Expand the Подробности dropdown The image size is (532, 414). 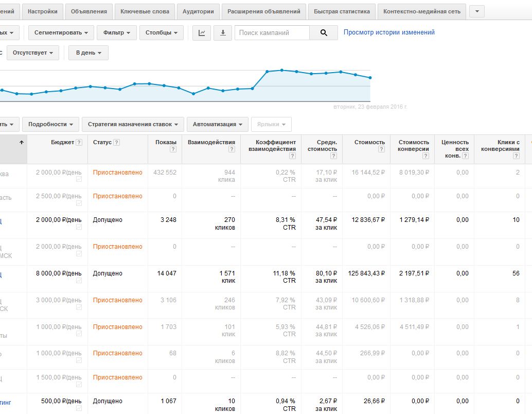click(x=50, y=124)
